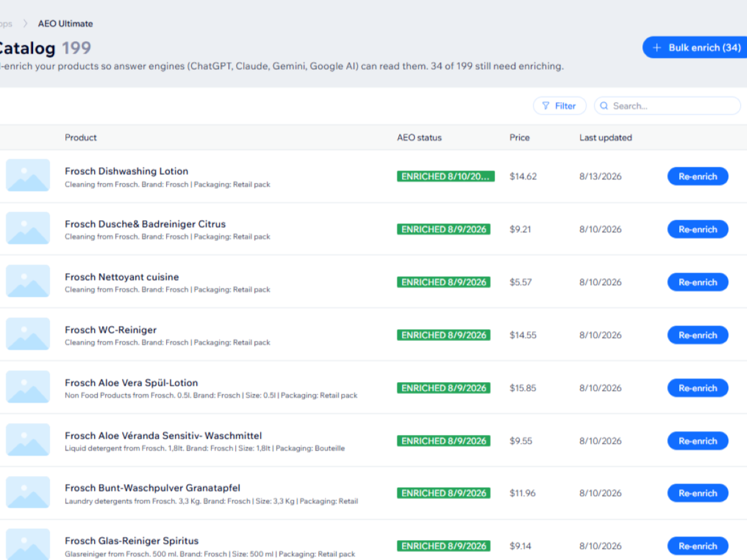Open Frosch WC-Reiniger thumbnail
The width and height of the screenshot is (747, 560).
(28, 334)
